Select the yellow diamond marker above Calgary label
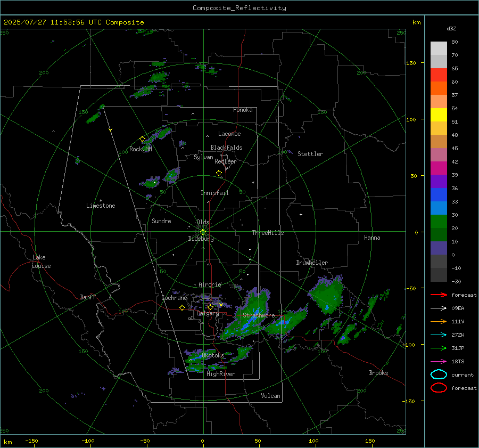Viewport: 479px width, 448px height. click(210, 307)
